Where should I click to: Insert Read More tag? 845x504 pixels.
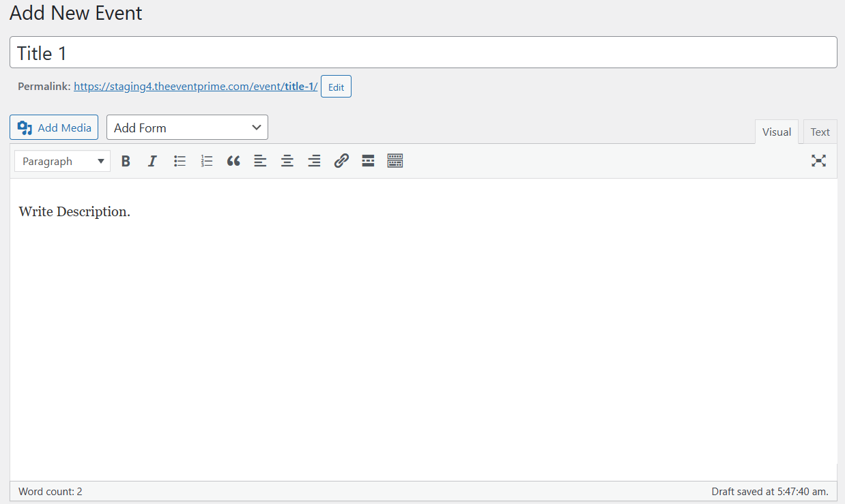368,161
